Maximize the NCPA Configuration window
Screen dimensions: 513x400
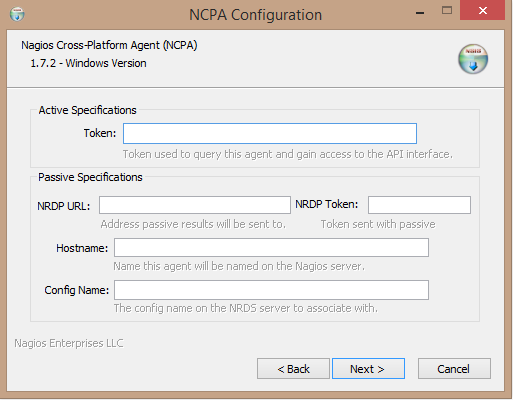click(x=447, y=11)
